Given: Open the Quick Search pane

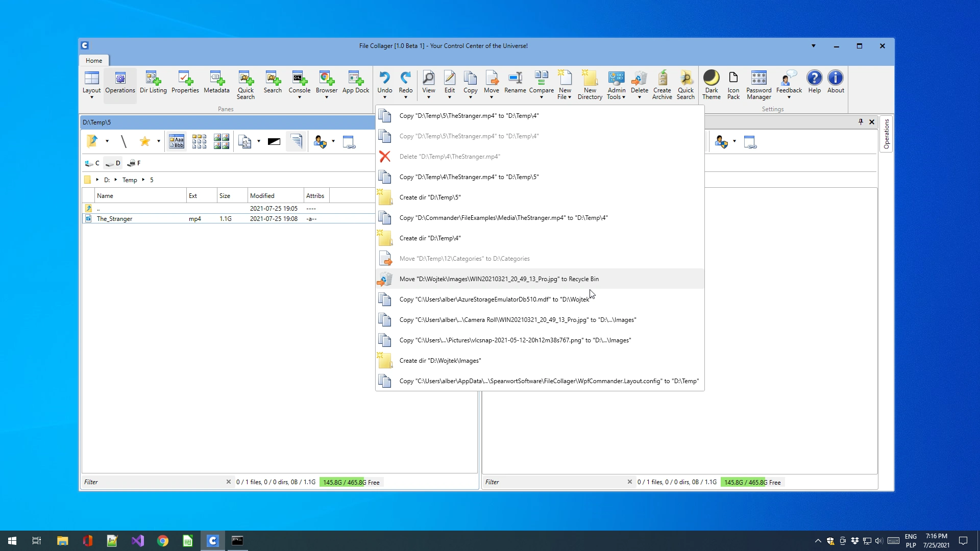Looking at the screenshot, I should [246, 84].
